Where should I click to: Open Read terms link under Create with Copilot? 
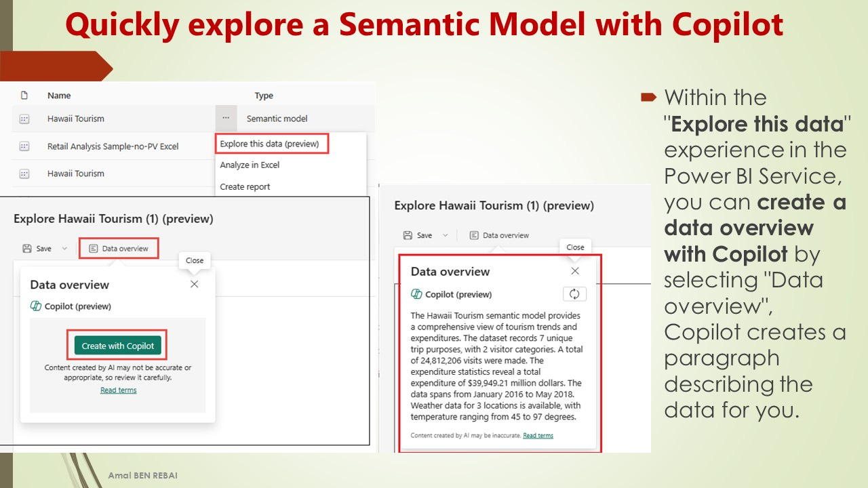click(x=118, y=390)
